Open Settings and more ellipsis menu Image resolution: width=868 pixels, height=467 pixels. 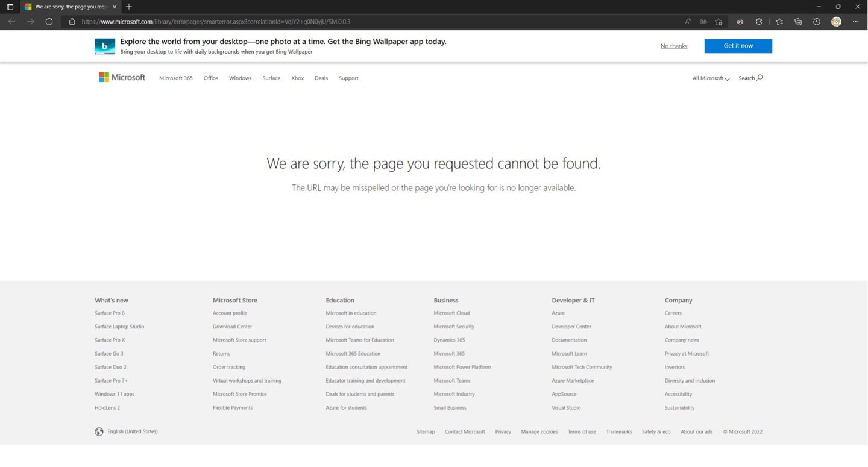855,22
